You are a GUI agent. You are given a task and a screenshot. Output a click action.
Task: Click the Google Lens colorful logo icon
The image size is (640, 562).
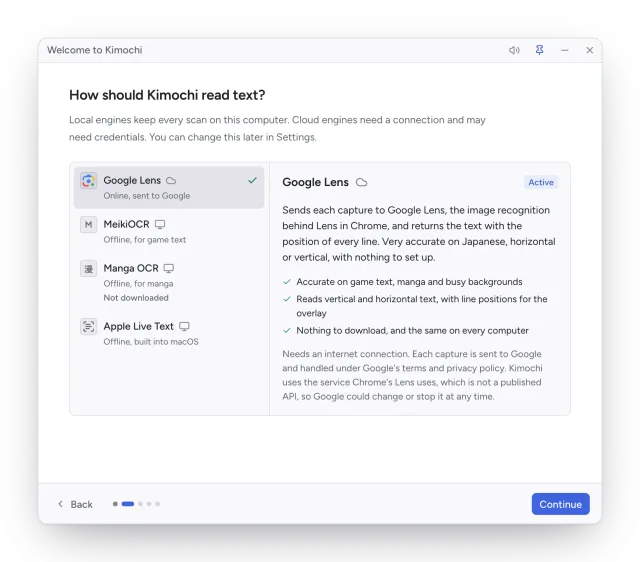point(88,181)
